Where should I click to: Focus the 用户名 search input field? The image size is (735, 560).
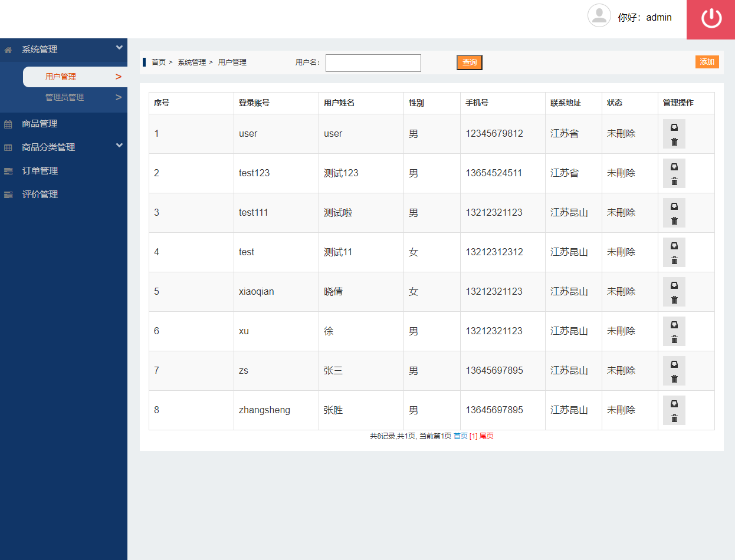pyautogui.click(x=373, y=63)
